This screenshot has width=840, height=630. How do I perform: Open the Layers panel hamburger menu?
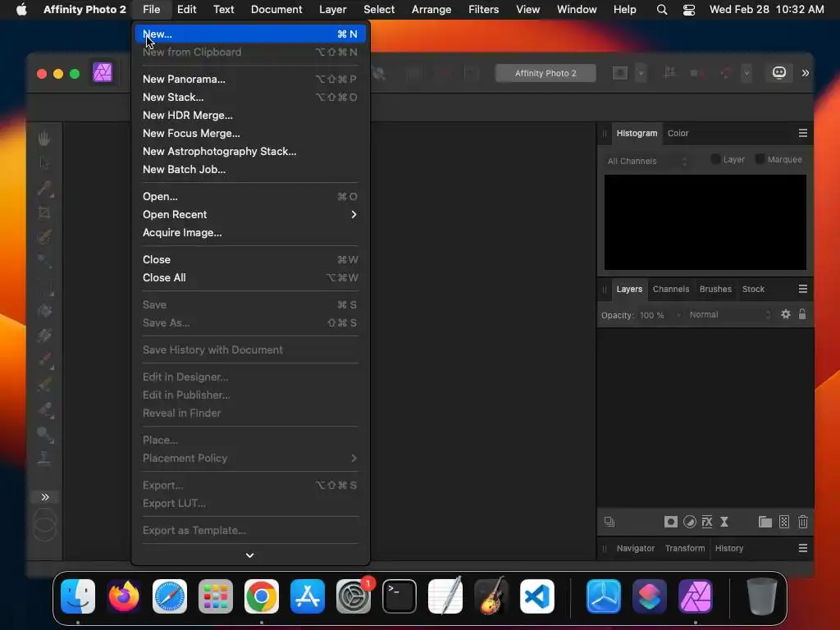802,289
